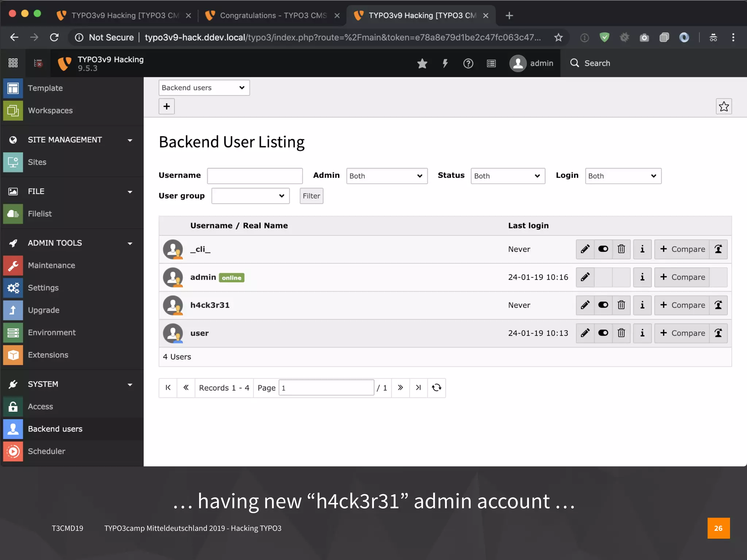Edit the 'user' account with pencil icon

585,333
